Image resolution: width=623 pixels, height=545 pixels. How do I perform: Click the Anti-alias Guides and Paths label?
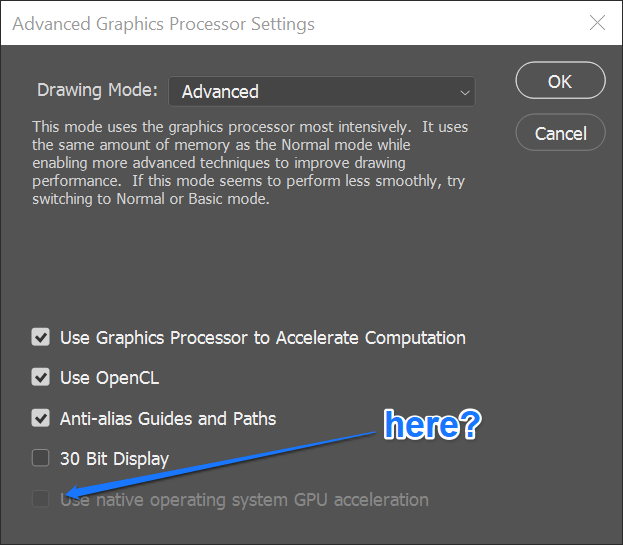tap(168, 418)
